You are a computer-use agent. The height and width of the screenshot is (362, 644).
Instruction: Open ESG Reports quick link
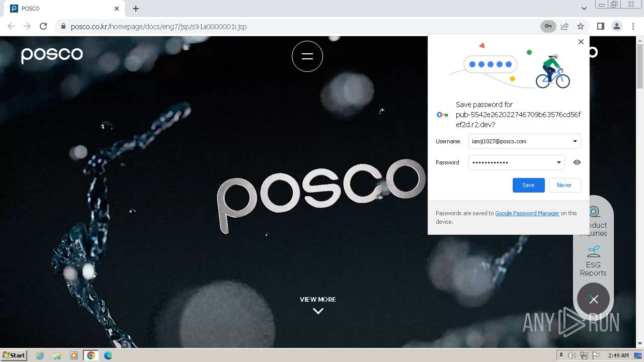click(593, 261)
